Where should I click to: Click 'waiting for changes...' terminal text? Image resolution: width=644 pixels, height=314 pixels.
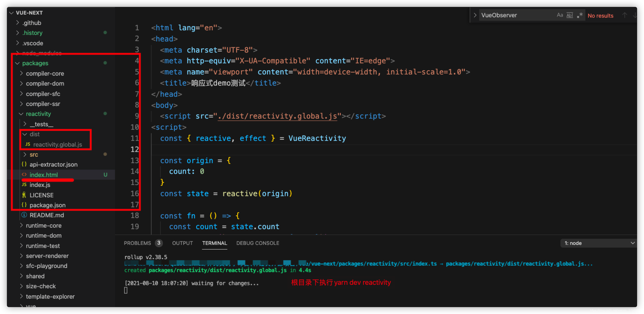pos(225,283)
